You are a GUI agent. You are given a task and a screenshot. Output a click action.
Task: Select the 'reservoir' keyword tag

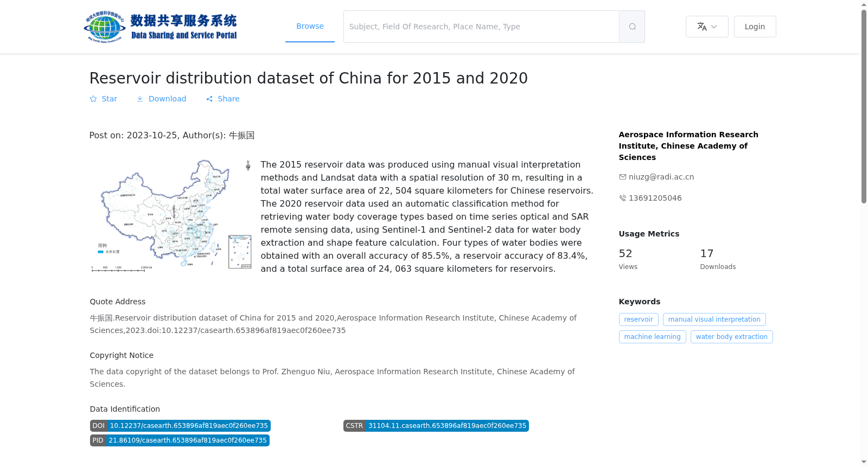pos(639,319)
